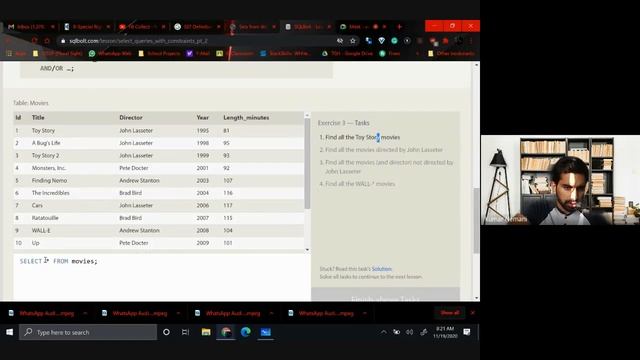Click the eye-slash icon in address bar
Viewport: 640px width, 360px height.
340,41
